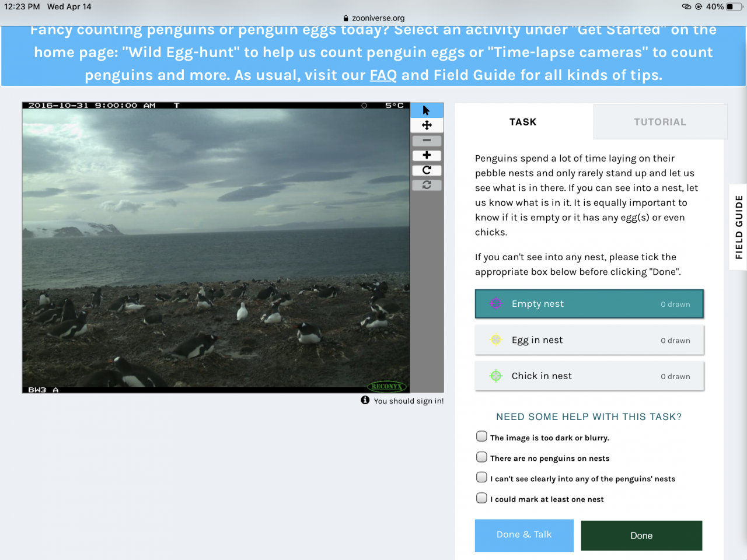Open the FAQ link in banner
This screenshot has height=560, width=747.
[x=383, y=75]
